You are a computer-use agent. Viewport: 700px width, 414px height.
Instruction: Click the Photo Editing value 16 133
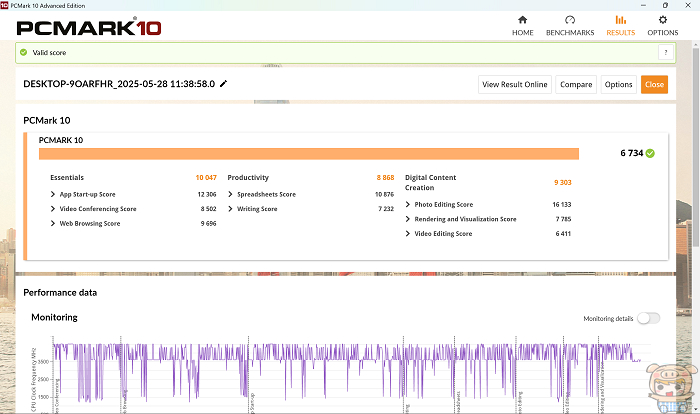[562, 205]
